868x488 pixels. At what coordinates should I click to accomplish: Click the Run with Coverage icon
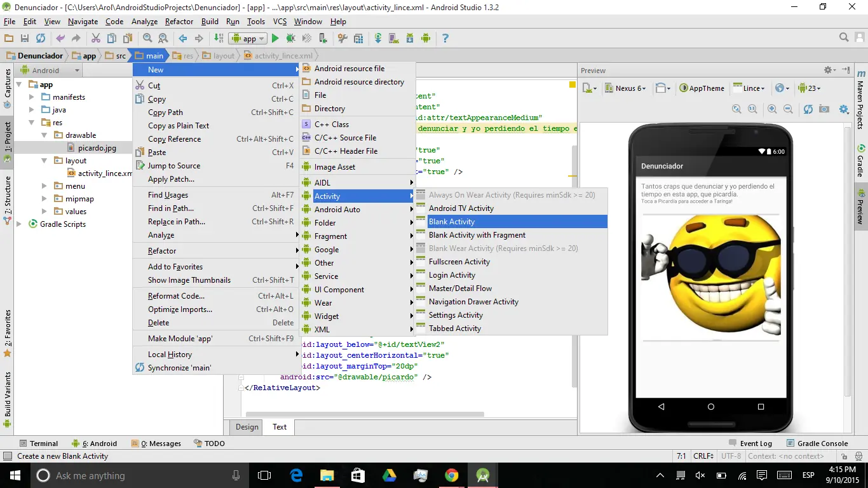(x=307, y=39)
